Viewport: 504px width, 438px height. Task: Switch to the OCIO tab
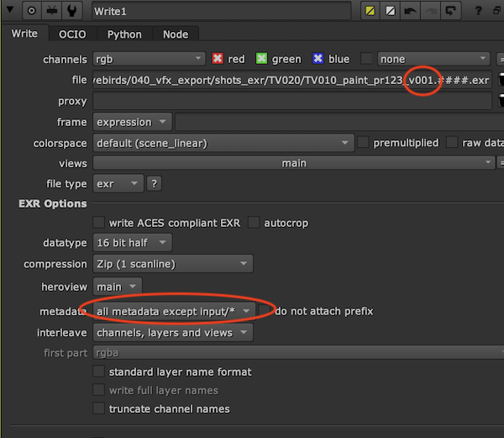click(72, 34)
